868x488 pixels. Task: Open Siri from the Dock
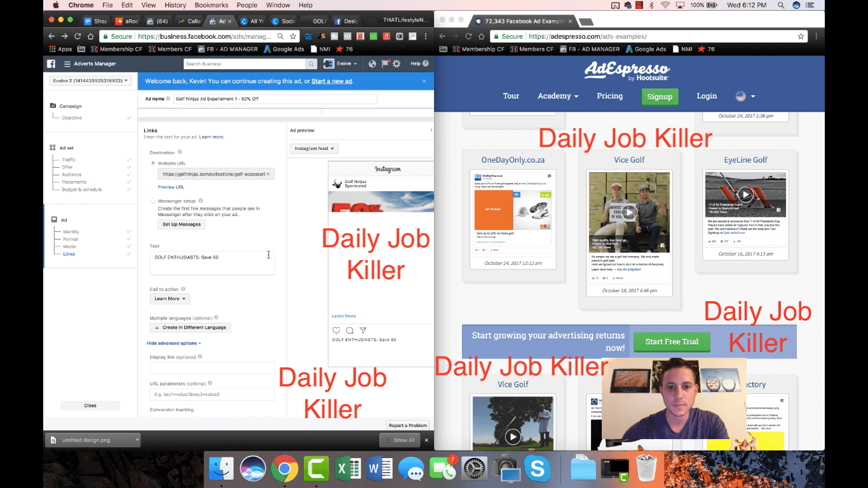click(x=253, y=470)
